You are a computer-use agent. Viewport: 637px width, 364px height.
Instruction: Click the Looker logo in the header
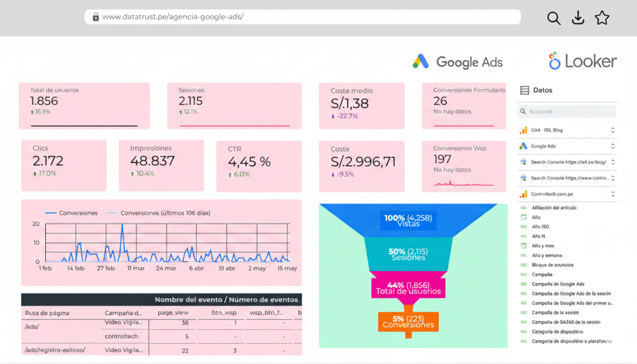pyautogui.click(x=582, y=62)
